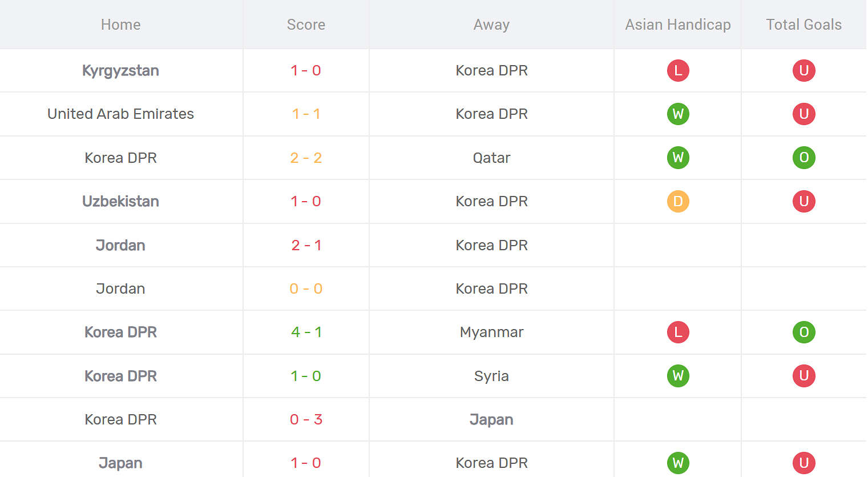Open the Kyrgyzstan team link

[x=120, y=71]
